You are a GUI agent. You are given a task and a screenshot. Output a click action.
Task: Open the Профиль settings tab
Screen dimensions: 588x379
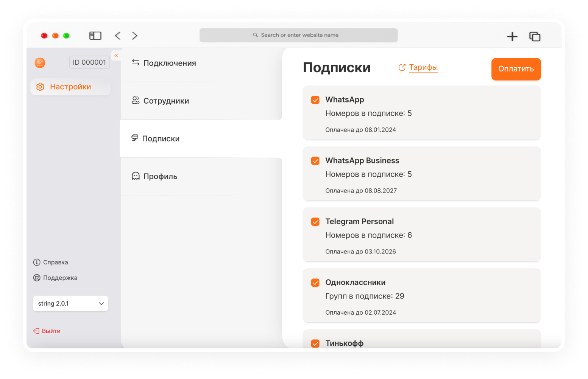click(x=201, y=176)
